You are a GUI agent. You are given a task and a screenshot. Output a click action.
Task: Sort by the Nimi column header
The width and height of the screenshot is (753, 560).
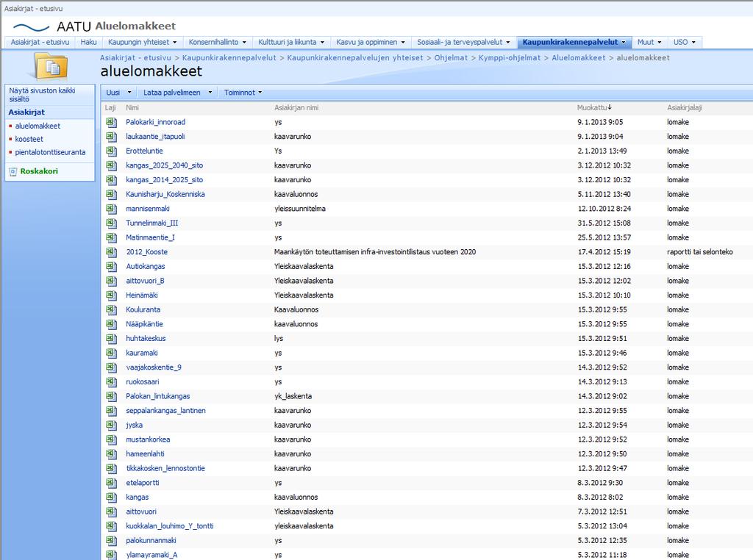pyautogui.click(x=132, y=108)
